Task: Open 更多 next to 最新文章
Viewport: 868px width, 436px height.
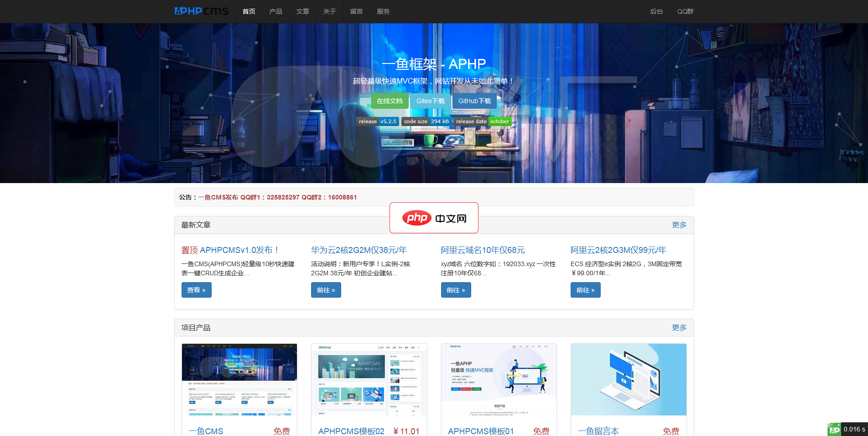Action: point(679,225)
